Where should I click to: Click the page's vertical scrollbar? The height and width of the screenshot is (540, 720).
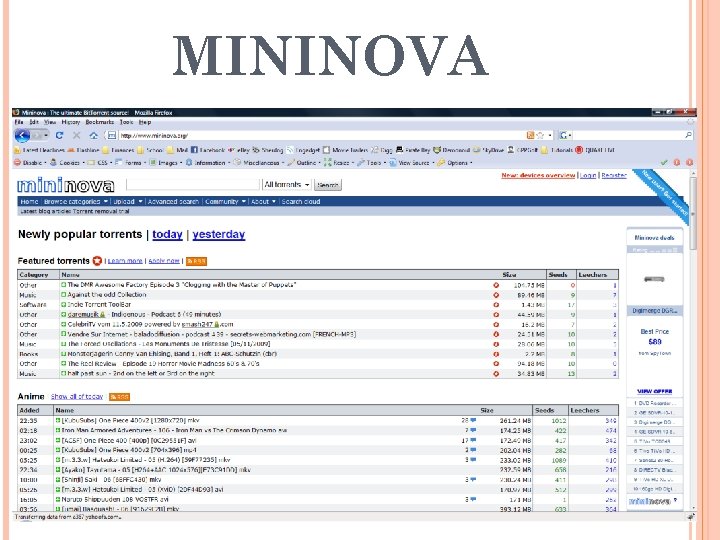[x=693, y=214]
